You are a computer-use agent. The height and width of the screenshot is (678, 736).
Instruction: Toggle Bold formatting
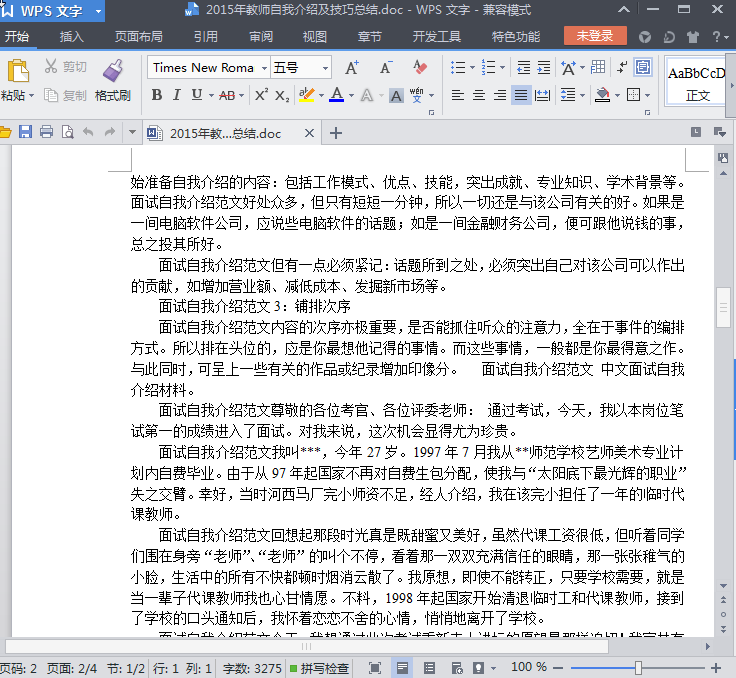(x=157, y=95)
